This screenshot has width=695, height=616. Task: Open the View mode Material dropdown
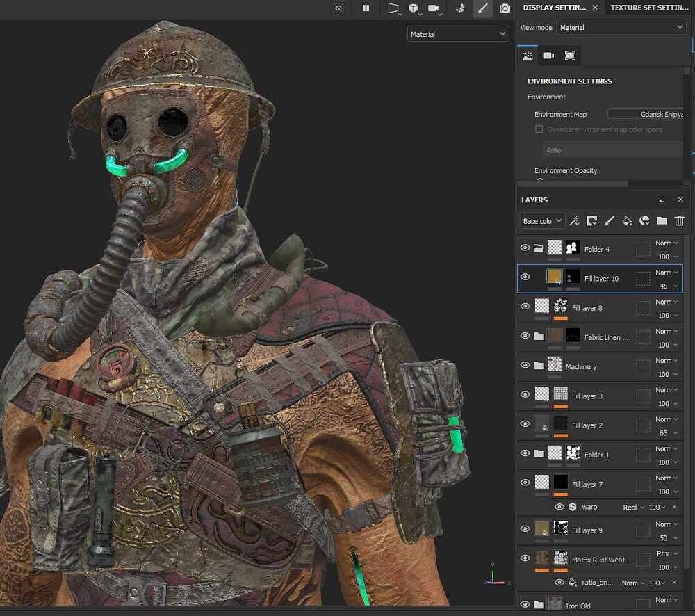[x=602, y=27]
